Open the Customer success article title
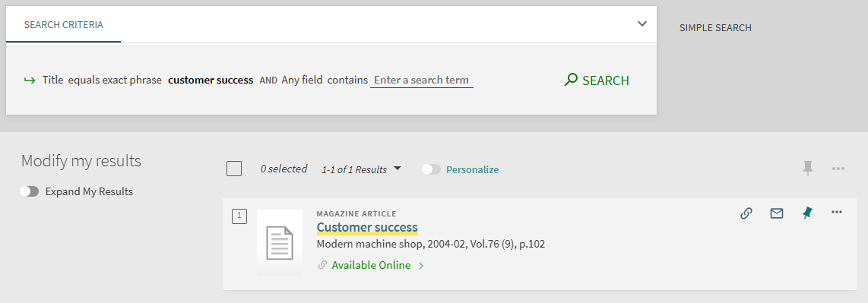The width and height of the screenshot is (868, 303). click(367, 227)
